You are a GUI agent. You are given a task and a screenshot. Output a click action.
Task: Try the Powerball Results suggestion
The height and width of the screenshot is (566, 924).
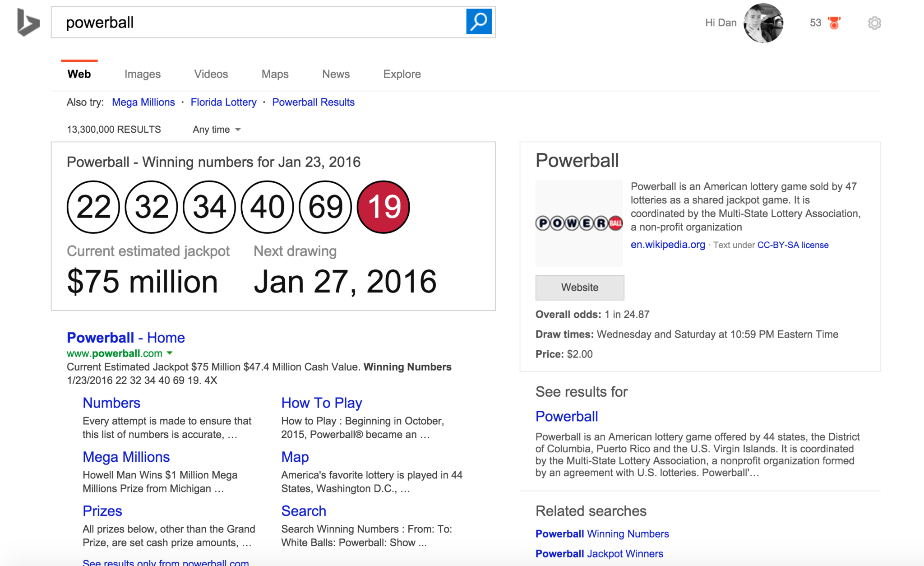pyautogui.click(x=313, y=102)
